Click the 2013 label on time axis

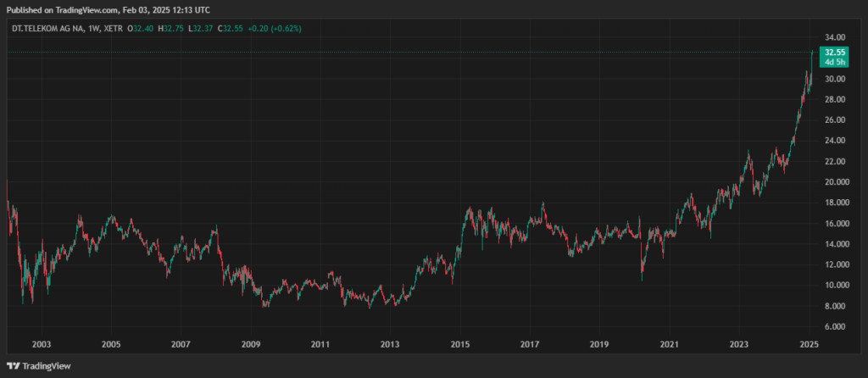coord(390,344)
